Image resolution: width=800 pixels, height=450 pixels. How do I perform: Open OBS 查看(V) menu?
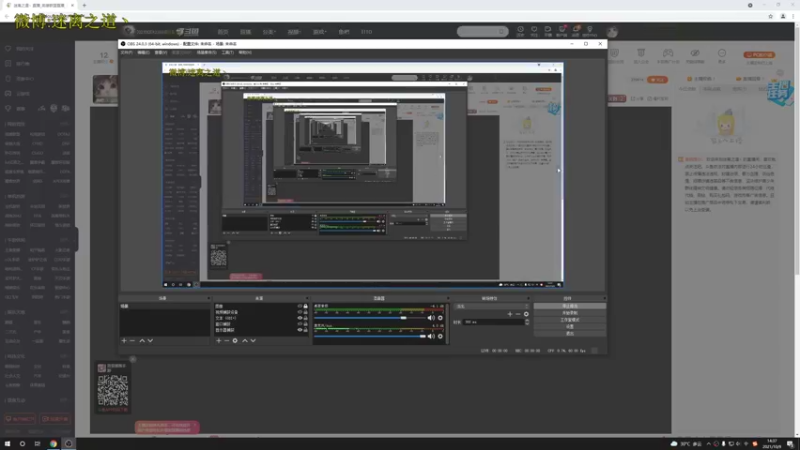point(161,53)
